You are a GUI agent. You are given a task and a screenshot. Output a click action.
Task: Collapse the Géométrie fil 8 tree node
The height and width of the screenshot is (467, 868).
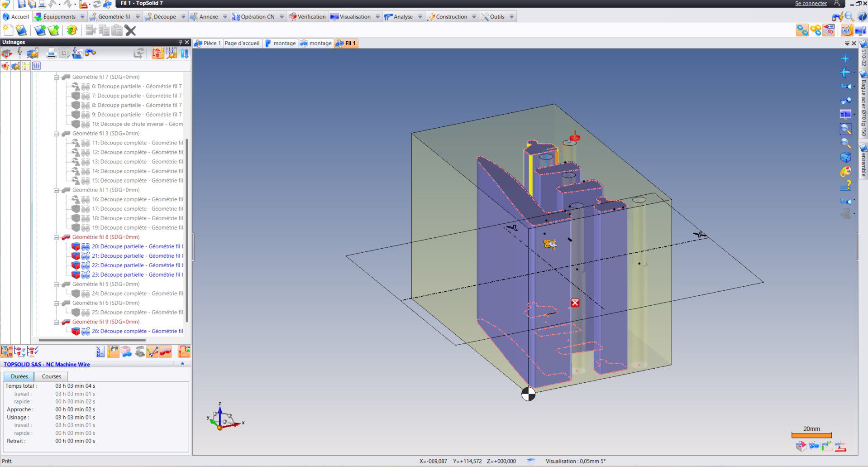click(x=57, y=237)
